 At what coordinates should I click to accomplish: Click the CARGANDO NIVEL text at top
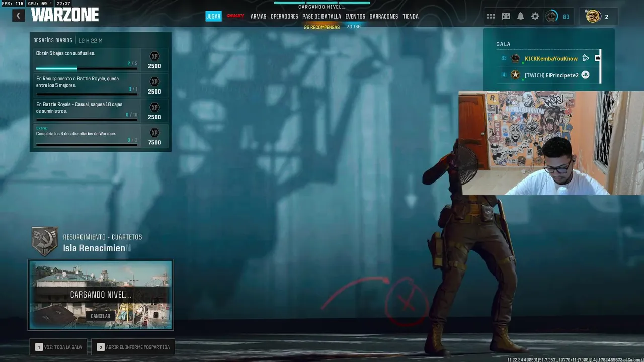321,7
